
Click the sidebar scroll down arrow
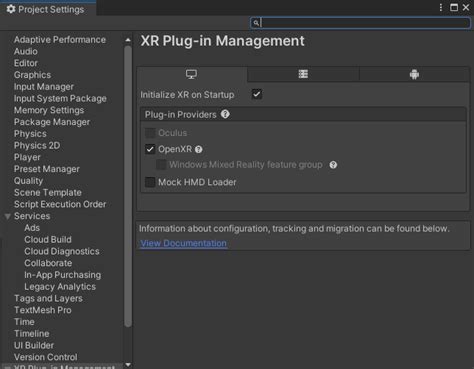pyautogui.click(x=128, y=365)
